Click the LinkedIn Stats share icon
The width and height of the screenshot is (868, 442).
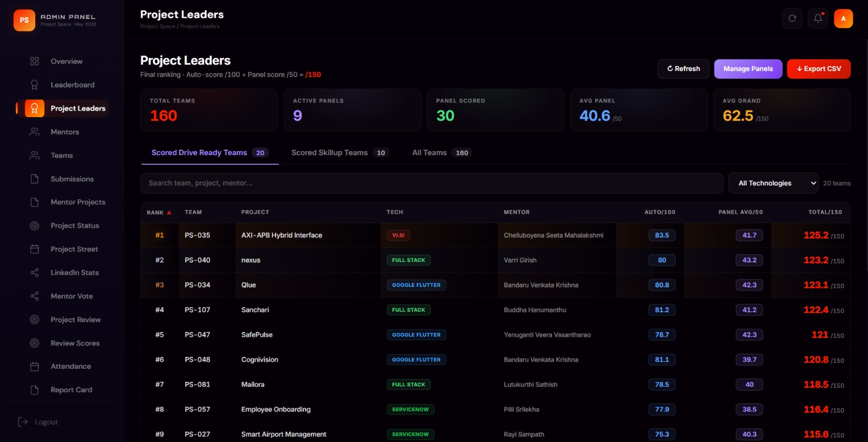point(35,273)
